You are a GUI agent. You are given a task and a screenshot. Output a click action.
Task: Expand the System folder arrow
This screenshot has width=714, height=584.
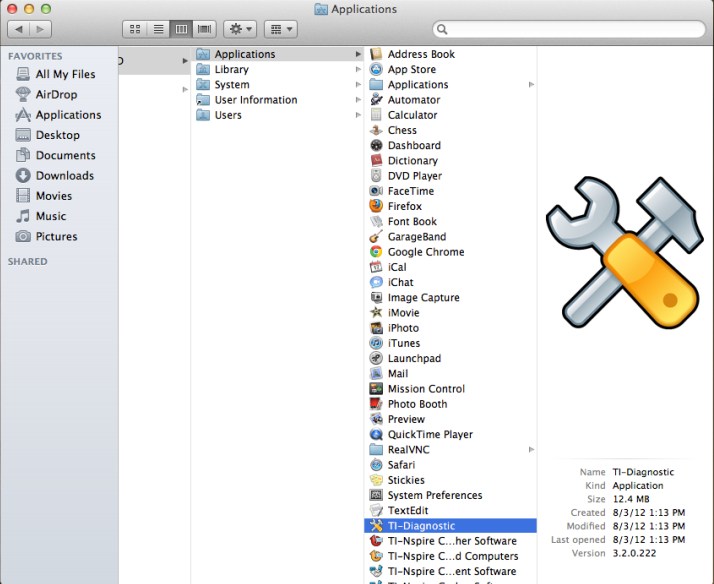pos(358,85)
